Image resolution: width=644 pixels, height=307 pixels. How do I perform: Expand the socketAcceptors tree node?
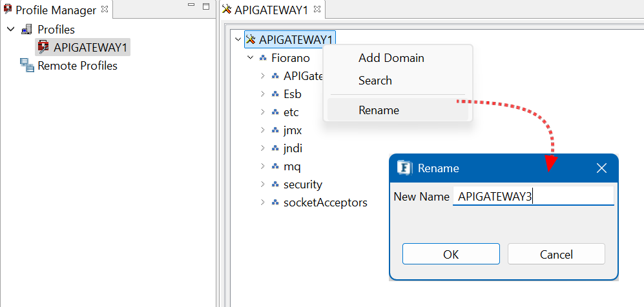[263, 203]
